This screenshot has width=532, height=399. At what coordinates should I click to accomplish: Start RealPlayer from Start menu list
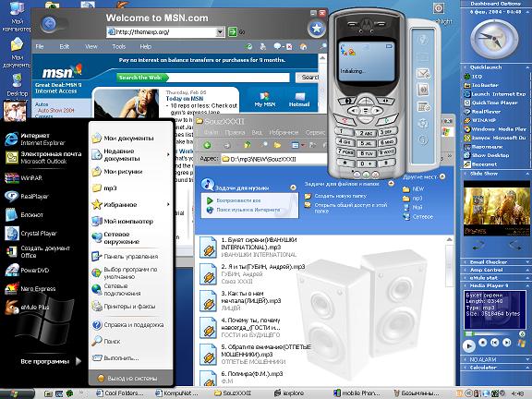tap(27, 196)
